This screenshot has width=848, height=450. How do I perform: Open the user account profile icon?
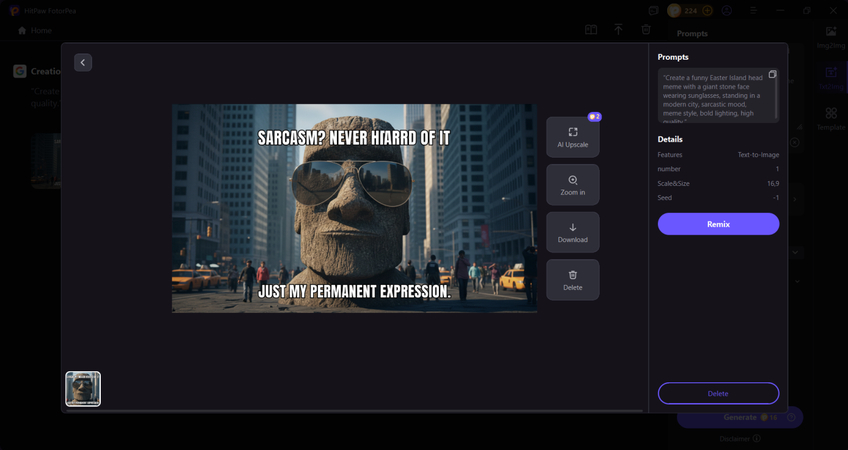pos(726,10)
